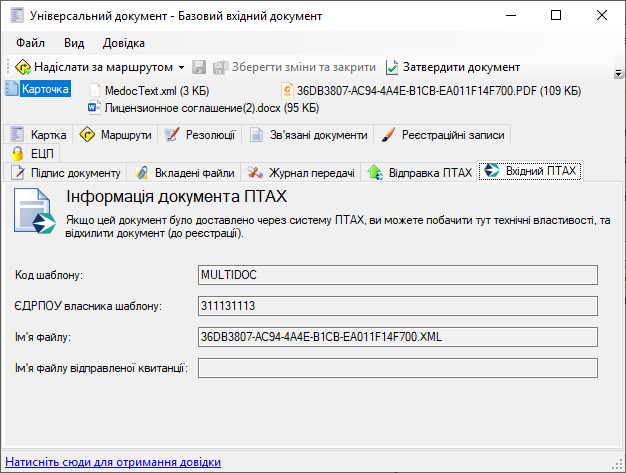Click the Реєстраційні записи brush icon

388,135
